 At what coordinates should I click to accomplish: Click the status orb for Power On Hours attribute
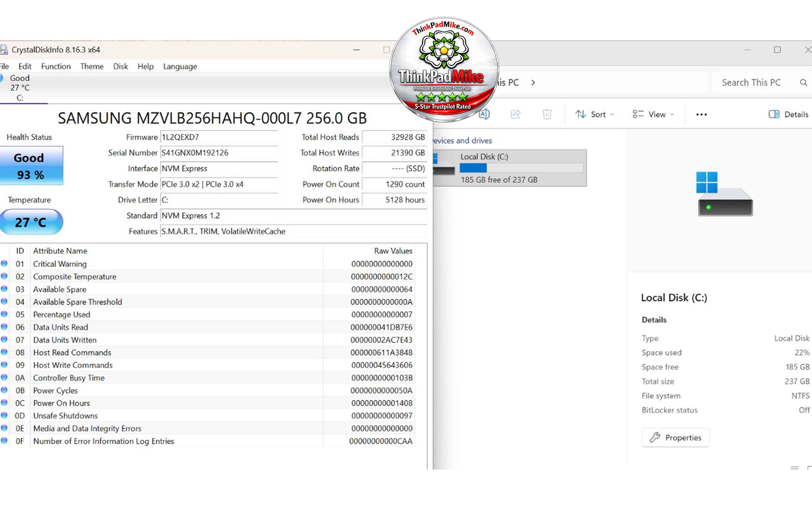coord(4,403)
